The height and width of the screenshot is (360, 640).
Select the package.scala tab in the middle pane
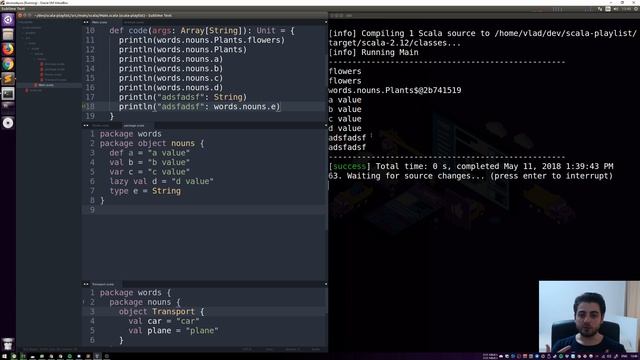134,125
